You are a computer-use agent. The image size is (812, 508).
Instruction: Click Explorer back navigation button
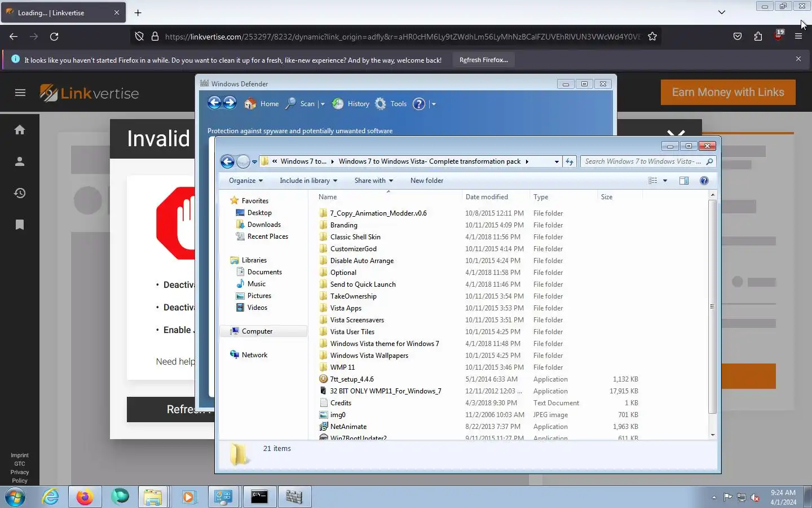coord(227,162)
